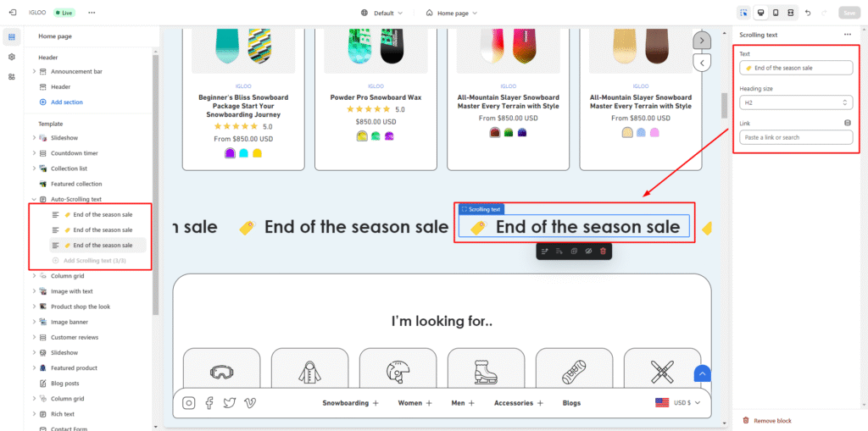Toggle fullscreen preview mode icon
Screen dimensions: 868x431
click(790, 13)
